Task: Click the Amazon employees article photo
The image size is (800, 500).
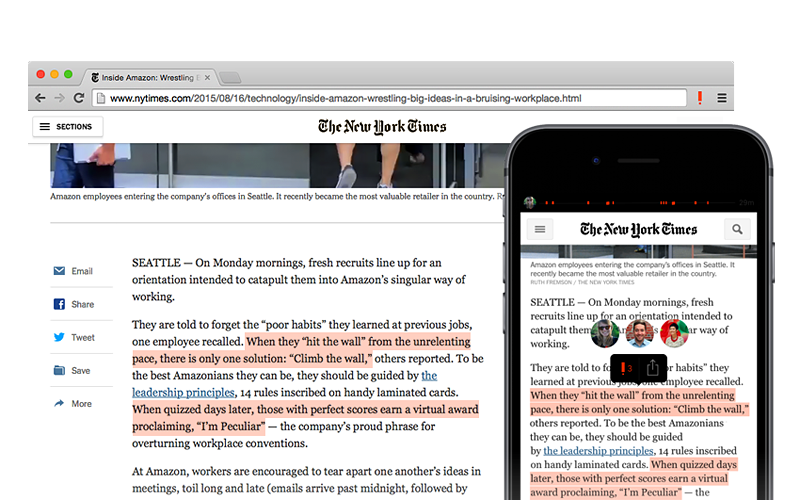Action: click(279, 165)
